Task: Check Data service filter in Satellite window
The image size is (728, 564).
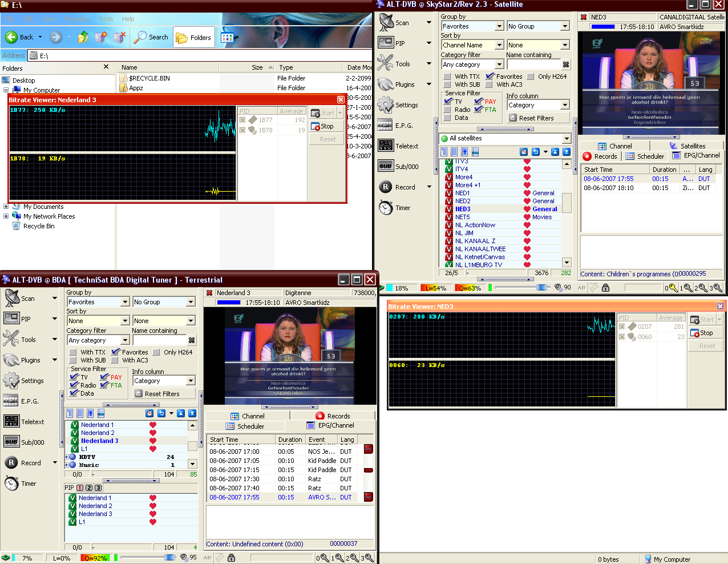Action: click(447, 118)
